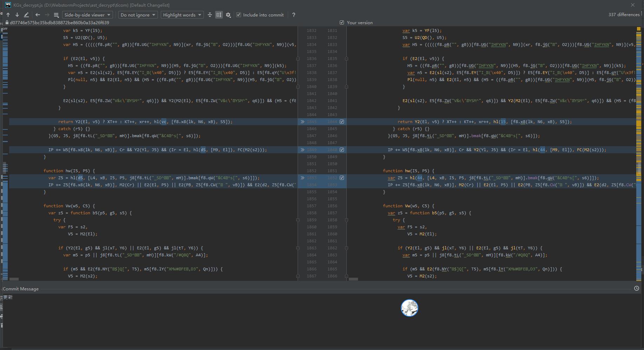
Task: Click the OFF indicator at top-left gutter
Action: click(x=5, y=29)
